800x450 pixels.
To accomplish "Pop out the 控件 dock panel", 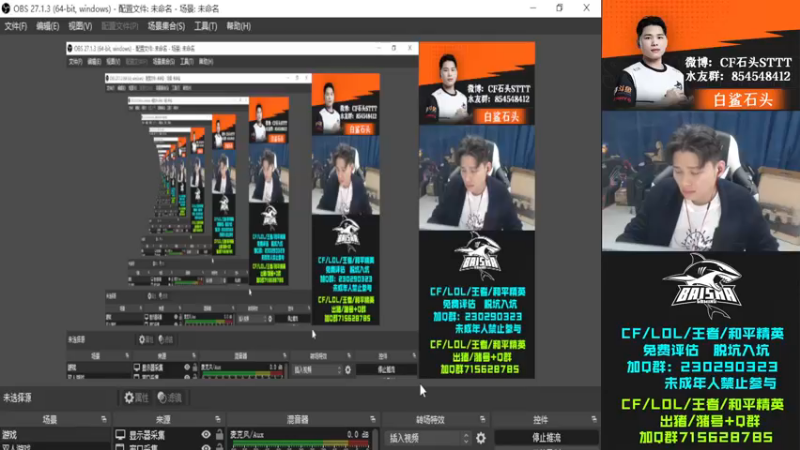I will (x=594, y=419).
